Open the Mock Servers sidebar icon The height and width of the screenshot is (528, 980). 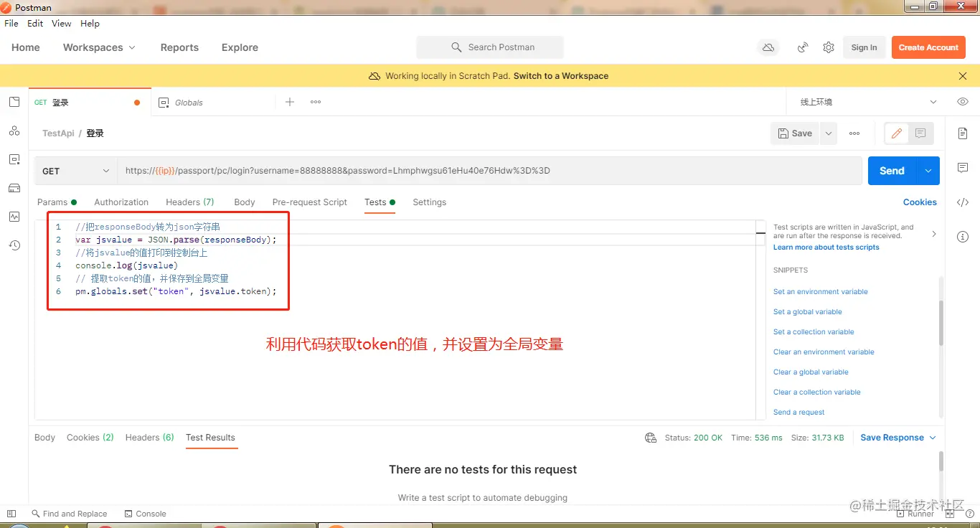14,188
